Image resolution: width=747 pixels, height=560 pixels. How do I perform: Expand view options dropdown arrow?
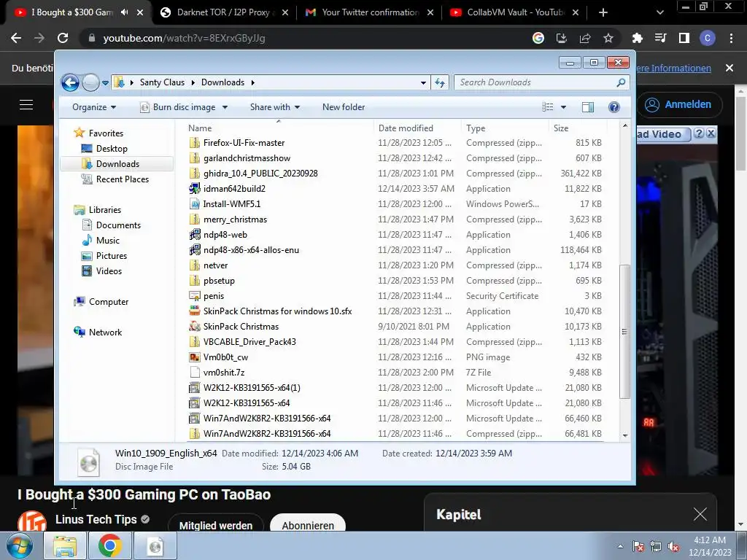(563, 107)
